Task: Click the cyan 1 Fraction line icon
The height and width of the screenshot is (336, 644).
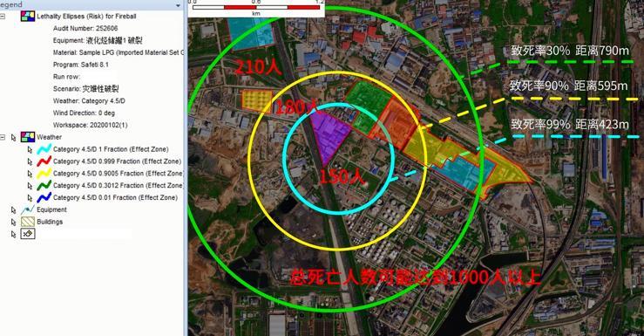Action: tap(44, 149)
